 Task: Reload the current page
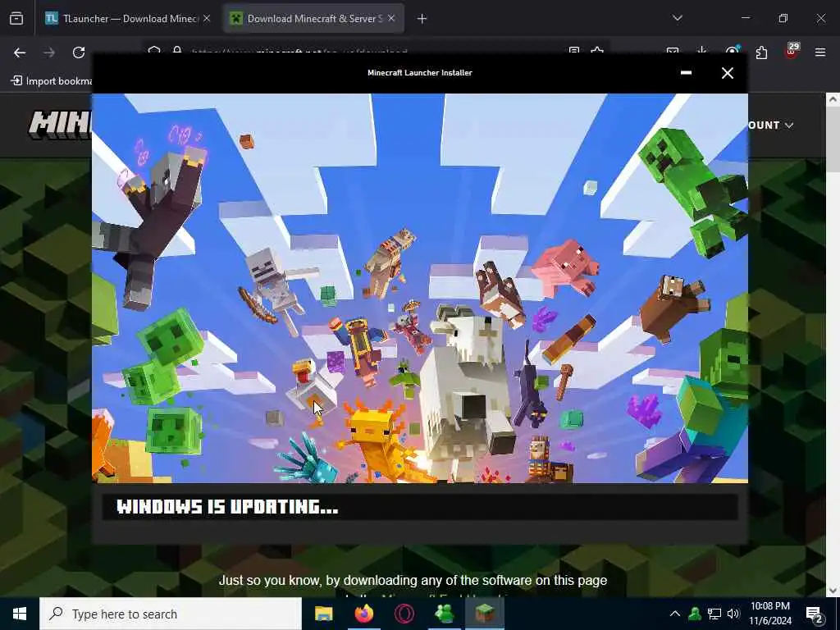click(x=79, y=52)
